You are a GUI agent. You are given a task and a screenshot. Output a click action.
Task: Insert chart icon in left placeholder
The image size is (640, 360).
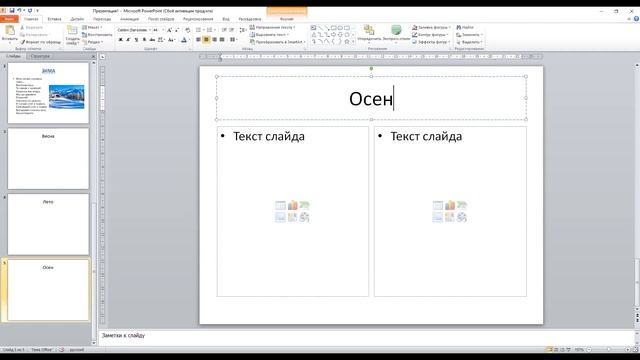click(292, 205)
